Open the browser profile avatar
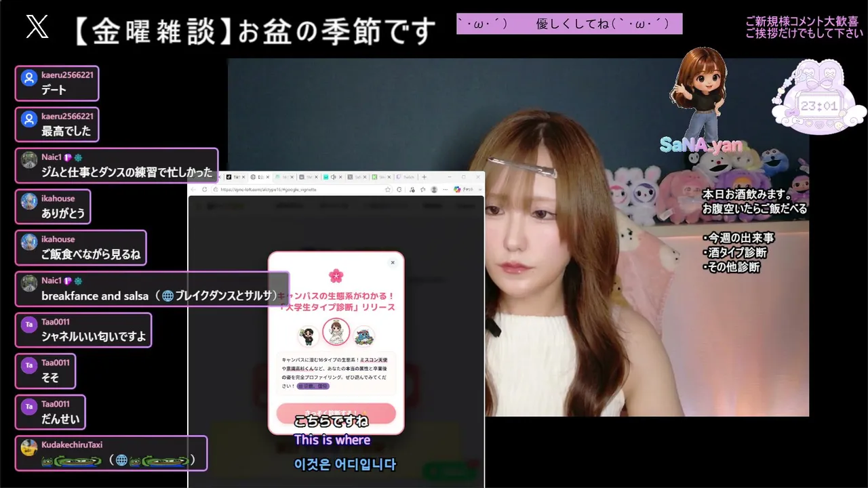Screen dimensions: 868x488 [x=434, y=190]
